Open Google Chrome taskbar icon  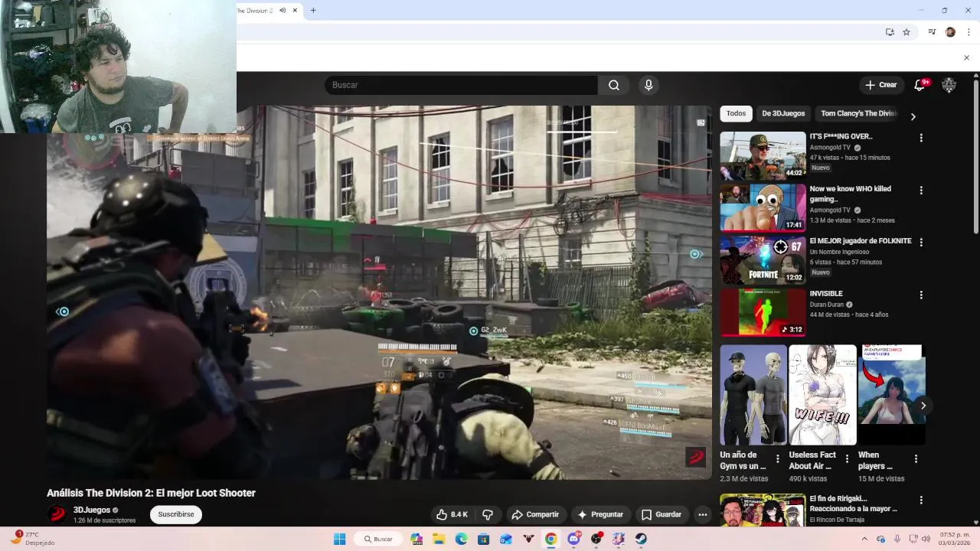tap(550, 539)
